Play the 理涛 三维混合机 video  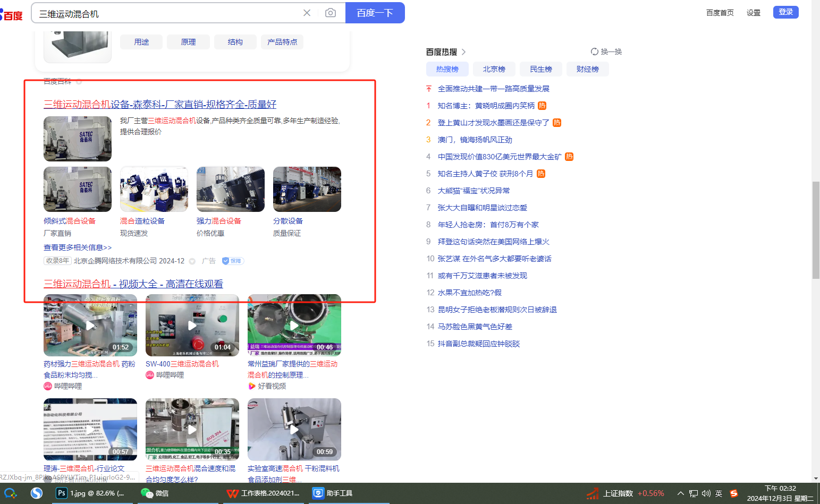pos(90,429)
